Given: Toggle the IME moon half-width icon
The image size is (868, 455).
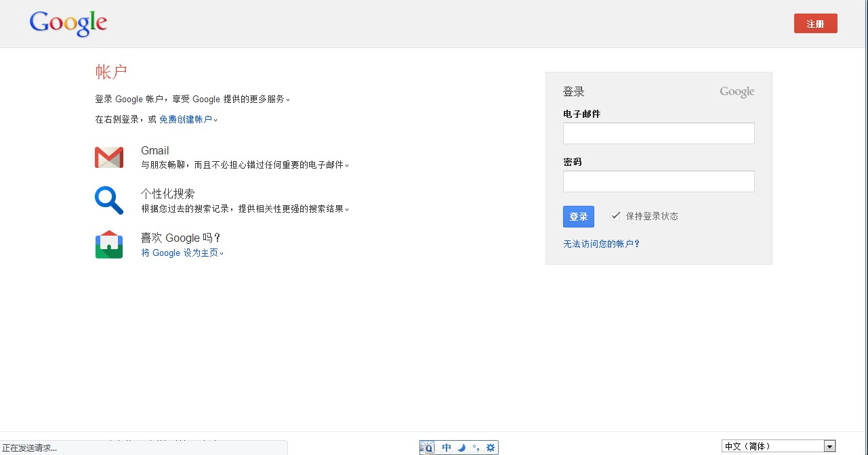Looking at the screenshot, I should pos(461,448).
